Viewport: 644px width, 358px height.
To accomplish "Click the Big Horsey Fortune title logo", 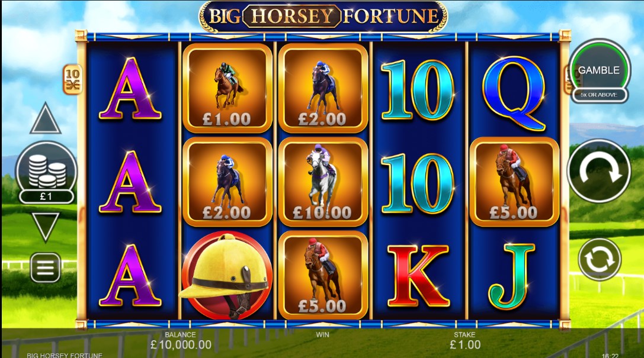I will point(323,17).
